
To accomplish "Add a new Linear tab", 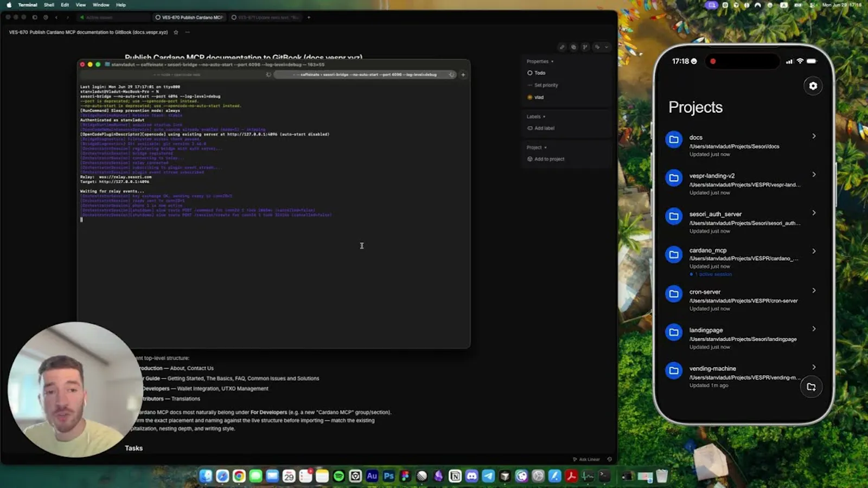I will (309, 17).
